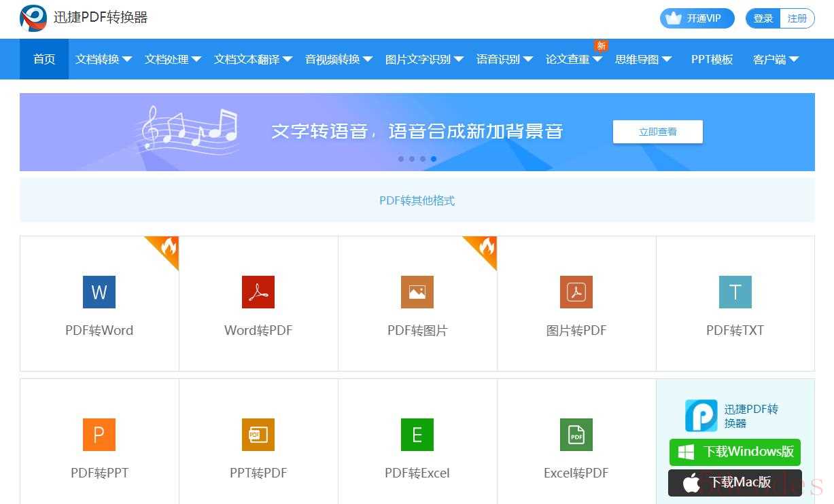The height and width of the screenshot is (504, 834).
Task: Open the 论文查重 menu label
Action: pyautogui.click(x=568, y=59)
